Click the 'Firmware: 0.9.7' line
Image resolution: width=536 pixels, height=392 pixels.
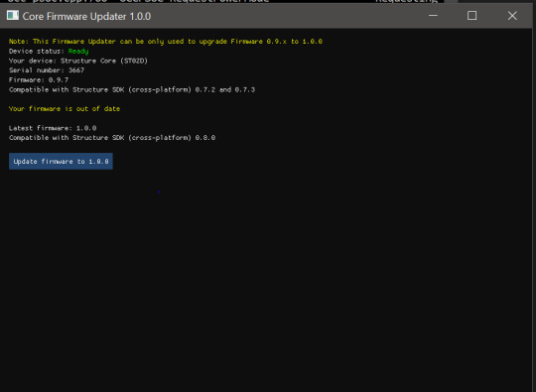(39, 80)
